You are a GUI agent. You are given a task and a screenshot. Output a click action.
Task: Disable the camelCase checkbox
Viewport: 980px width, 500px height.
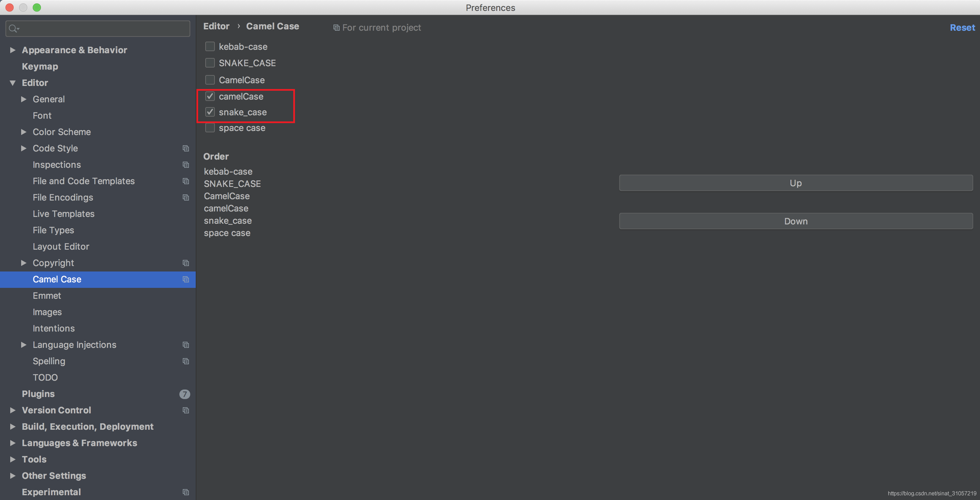[x=210, y=96]
